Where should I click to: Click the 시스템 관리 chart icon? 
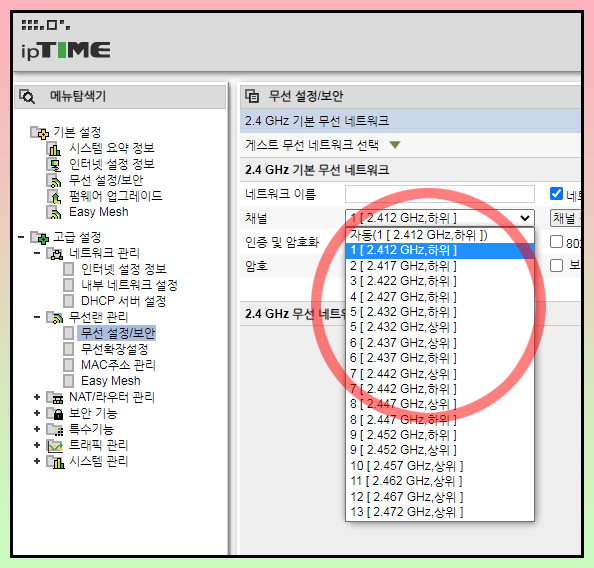55,462
